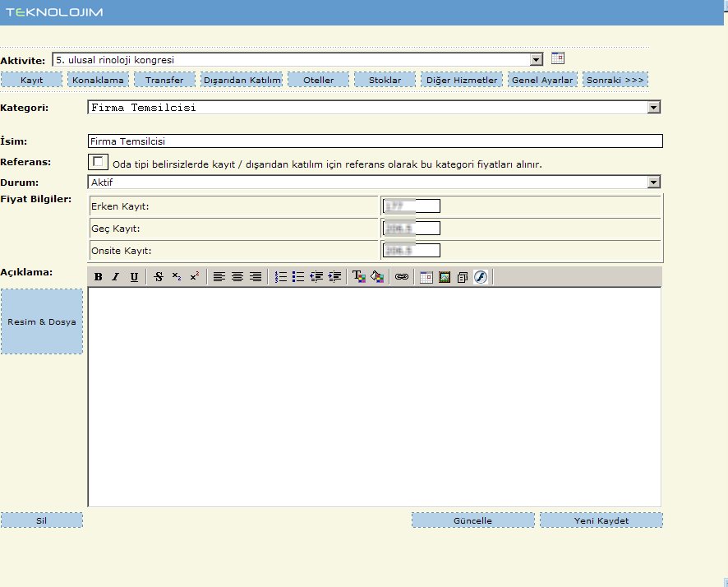Image resolution: width=728 pixels, height=587 pixels.
Task: Insert table into the editor
Action: coord(426,277)
